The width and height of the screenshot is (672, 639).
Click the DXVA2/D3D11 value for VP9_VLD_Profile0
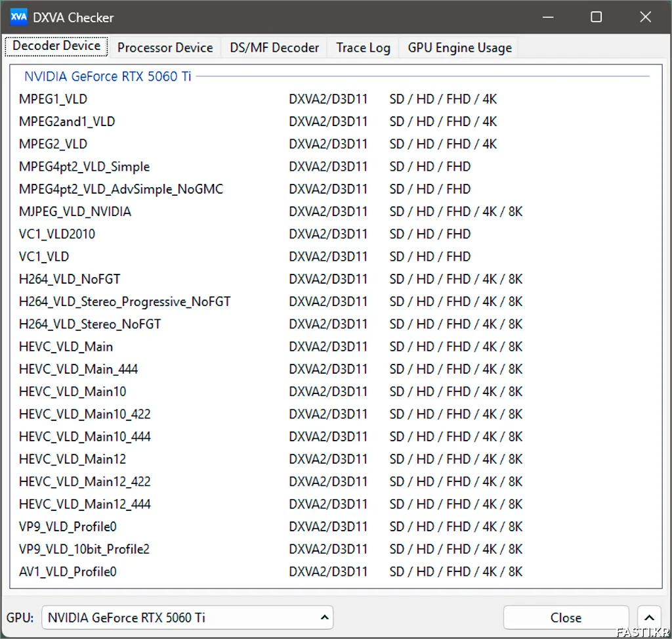pyautogui.click(x=328, y=527)
